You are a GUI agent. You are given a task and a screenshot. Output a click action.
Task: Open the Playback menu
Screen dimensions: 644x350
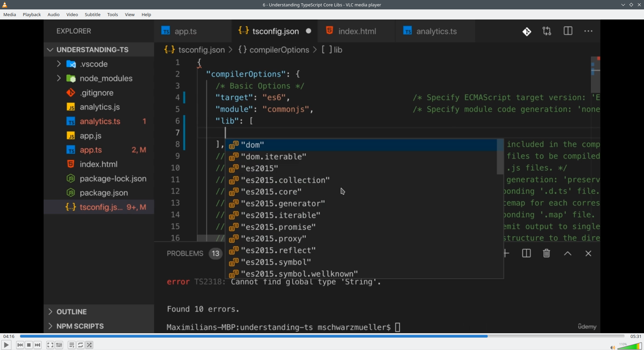click(x=32, y=15)
